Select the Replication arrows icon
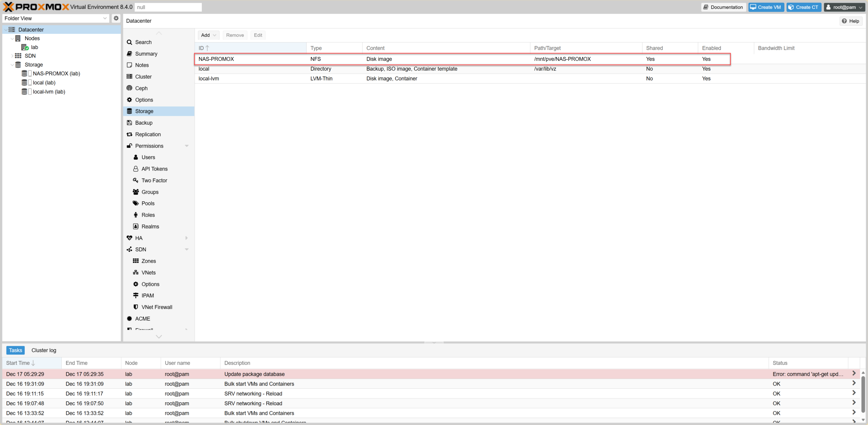The image size is (868, 425). coord(129,134)
